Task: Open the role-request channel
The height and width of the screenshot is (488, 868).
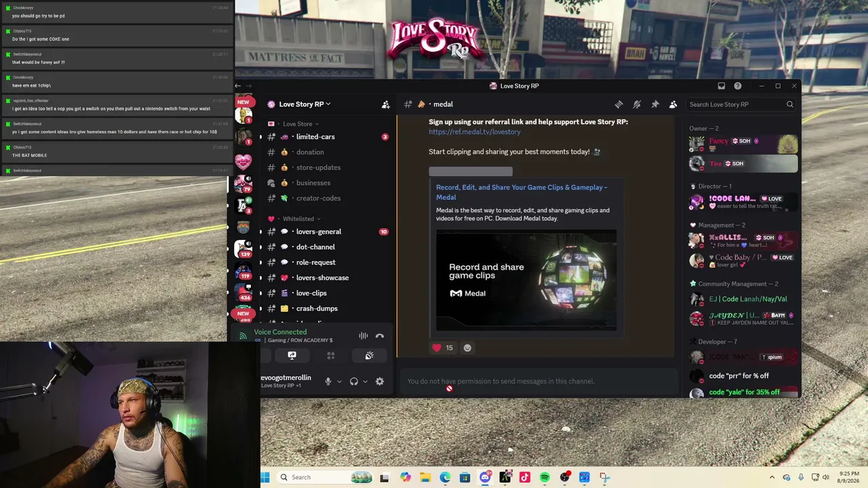Action: 328,262
